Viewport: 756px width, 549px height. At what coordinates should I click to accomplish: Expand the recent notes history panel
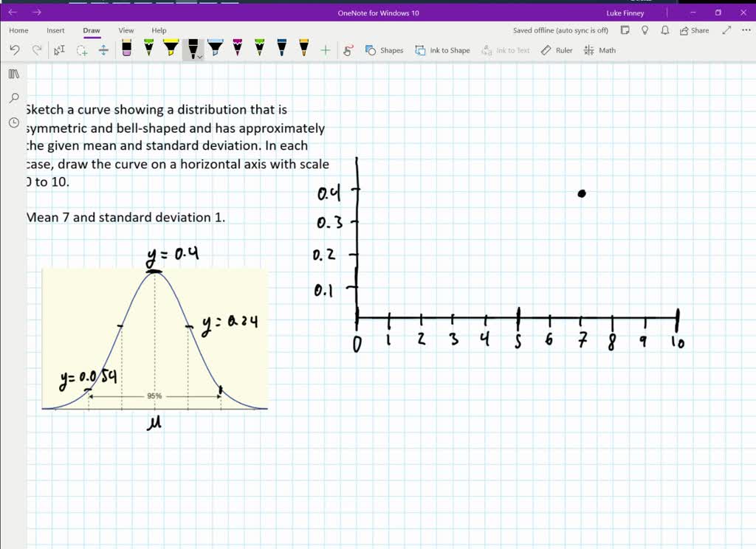[13, 122]
